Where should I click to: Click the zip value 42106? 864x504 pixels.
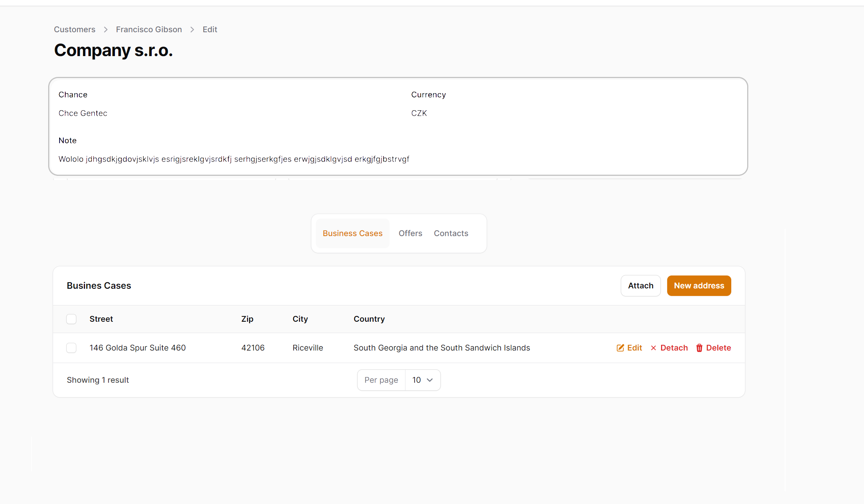tap(253, 348)
